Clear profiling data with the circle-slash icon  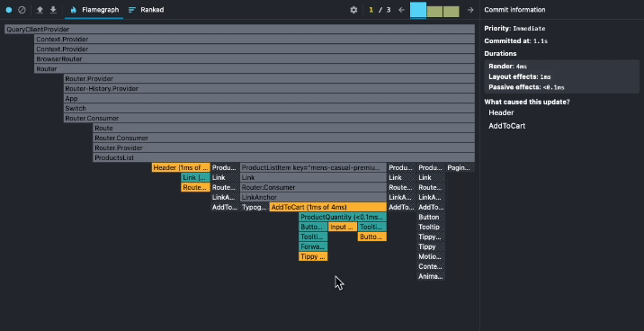click(x=22, y=10)
